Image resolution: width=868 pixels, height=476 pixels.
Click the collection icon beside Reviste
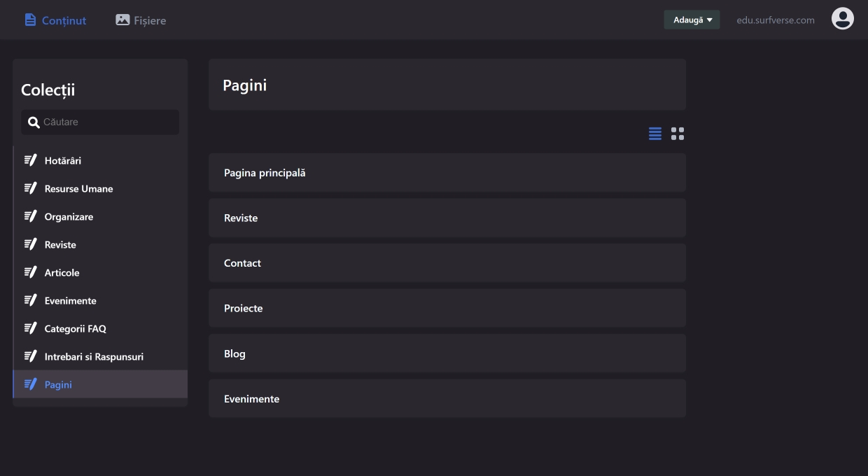30,244
